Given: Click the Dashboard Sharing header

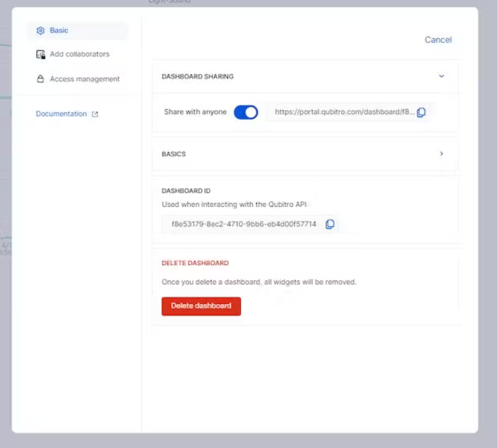Looking at the screenshot, I should [305, 77].
